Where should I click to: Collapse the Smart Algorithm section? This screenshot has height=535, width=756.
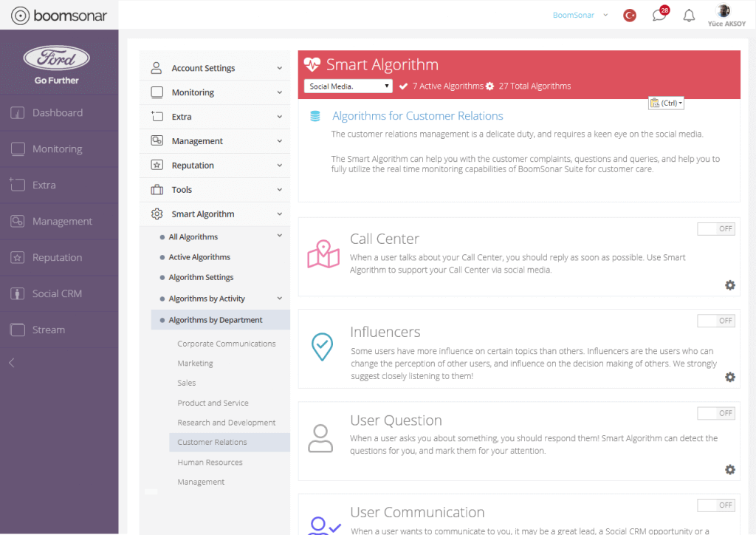[215, 214]
